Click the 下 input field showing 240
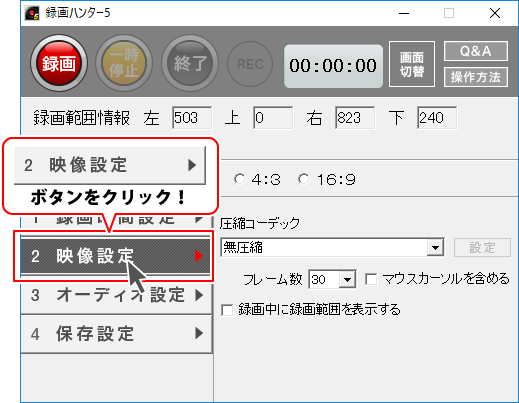Viewport: 519px width, 403px height. point(437,118)
